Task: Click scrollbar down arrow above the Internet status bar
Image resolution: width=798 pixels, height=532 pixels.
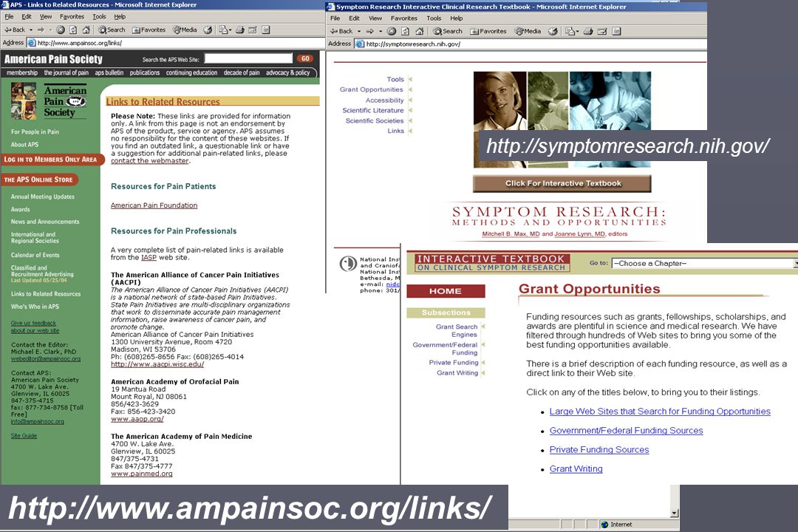Action: [675, 514]
